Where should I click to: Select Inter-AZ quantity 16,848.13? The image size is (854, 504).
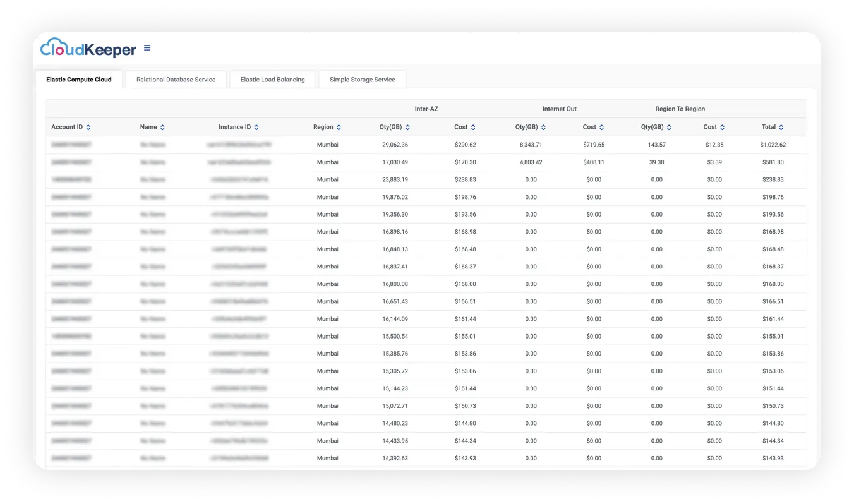pos(395,249)
